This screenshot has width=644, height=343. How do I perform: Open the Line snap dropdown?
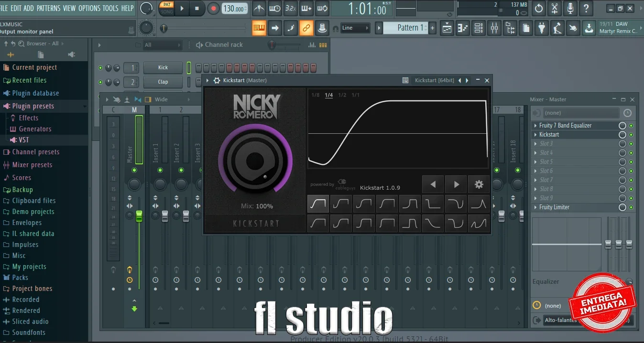click(355, 28)
